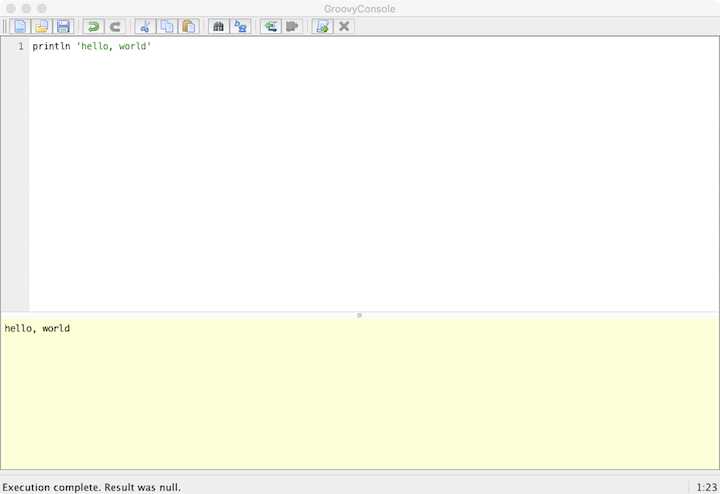This screenshot has width=720, height=494.
Task: Close the GroovyConsole window
Action: [x=11, y=9]
